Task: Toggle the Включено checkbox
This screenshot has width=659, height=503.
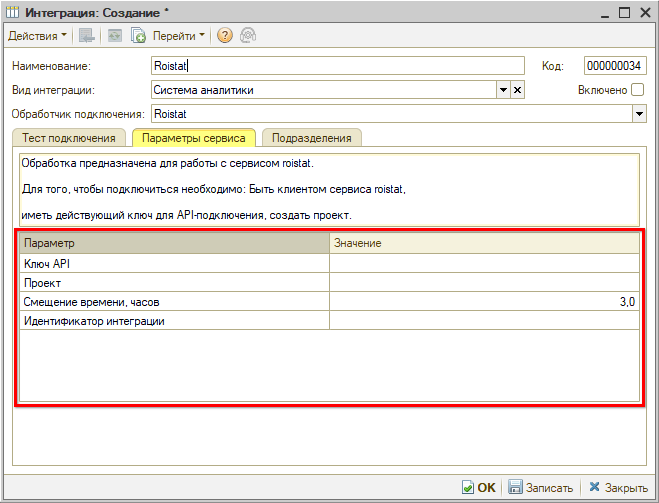Action: pyautogui.click(x=637, y=90)
